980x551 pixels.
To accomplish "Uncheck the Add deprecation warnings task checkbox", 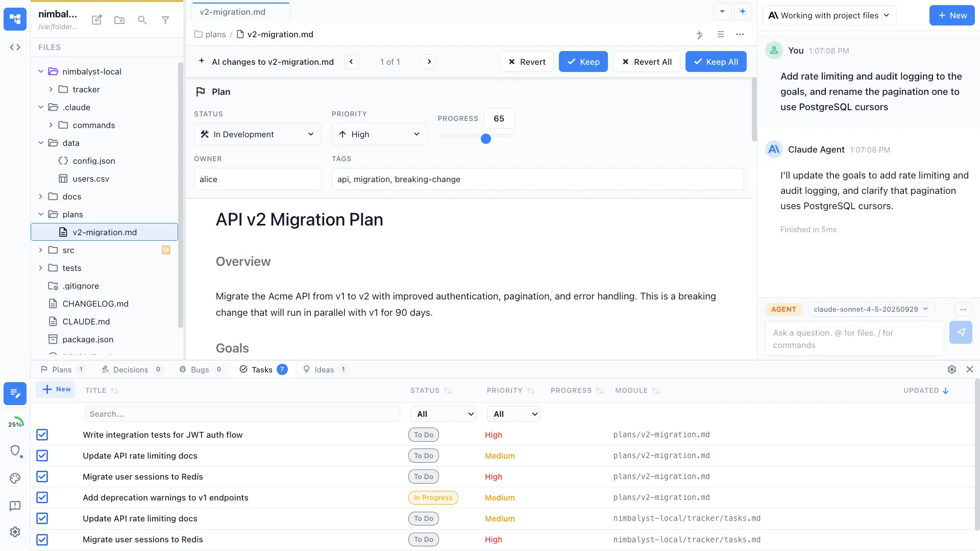I will [42, 497].
